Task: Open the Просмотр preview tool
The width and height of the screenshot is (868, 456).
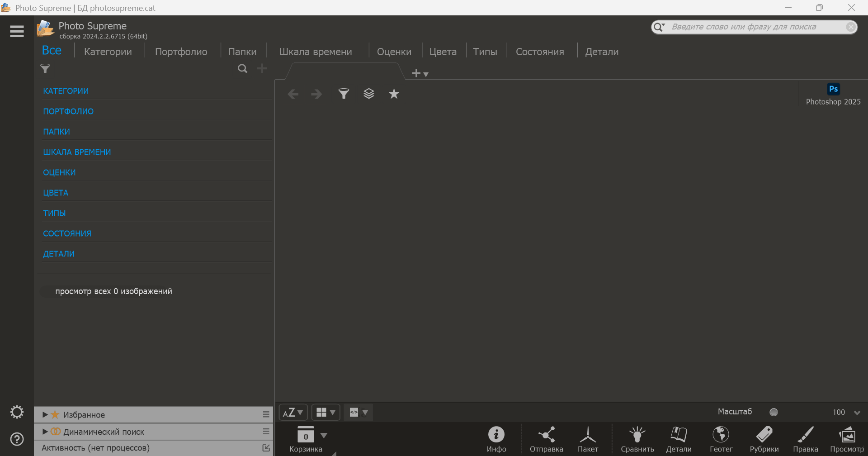Action: click(847, 439)
